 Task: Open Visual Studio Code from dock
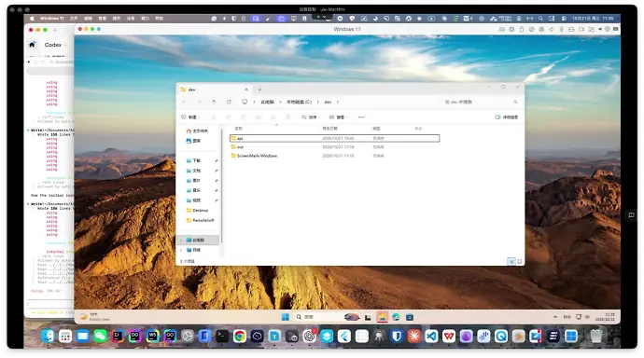[x=431, y=337]
